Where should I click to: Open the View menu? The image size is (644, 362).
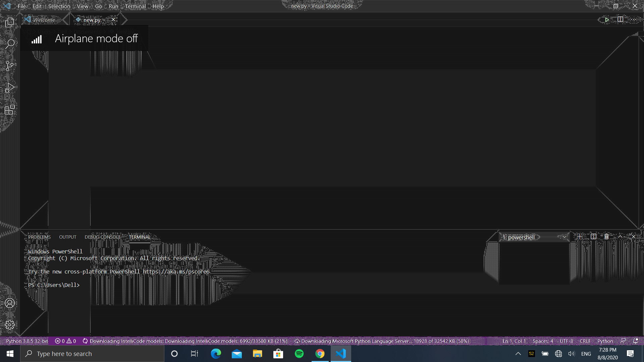coord(83,6)
